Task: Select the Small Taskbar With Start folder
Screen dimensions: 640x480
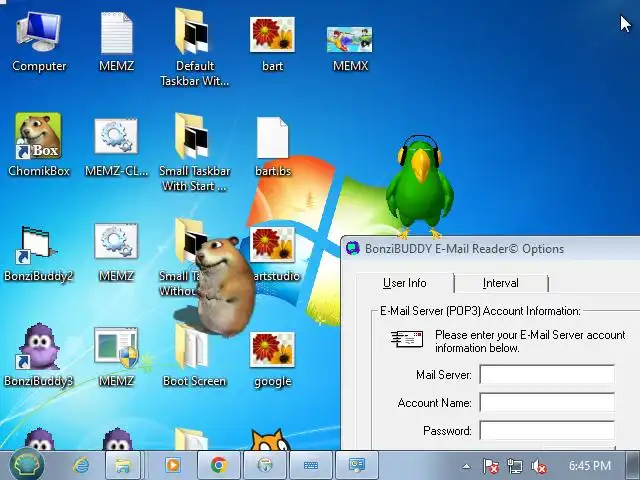Action: point(195,152)
